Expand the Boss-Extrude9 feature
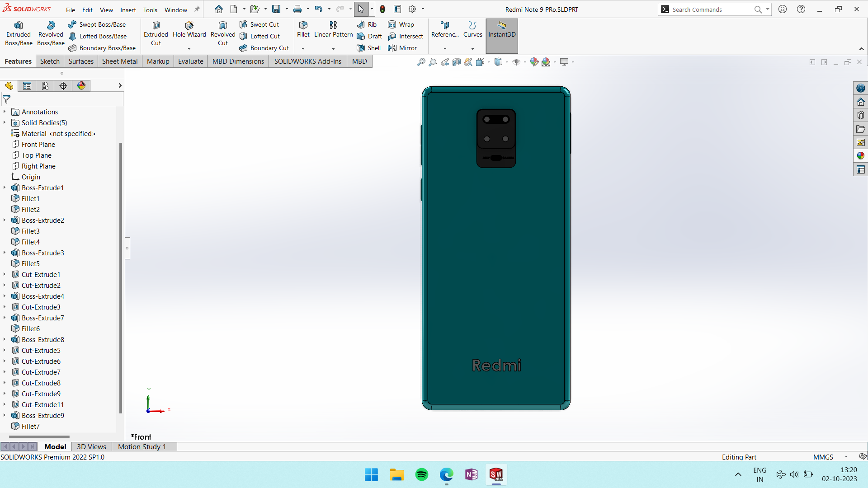Screen dimensions: 868x488 (x=5, y=415)
